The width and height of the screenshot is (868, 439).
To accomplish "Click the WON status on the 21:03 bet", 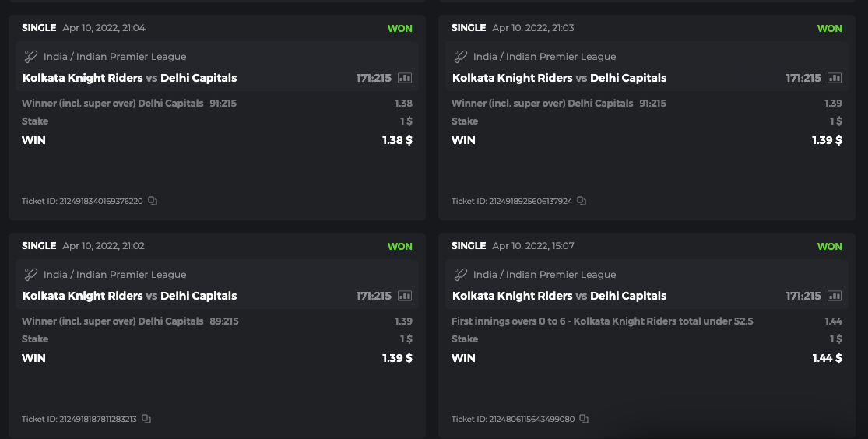I will pyautogui.click(x=829, y=28).
